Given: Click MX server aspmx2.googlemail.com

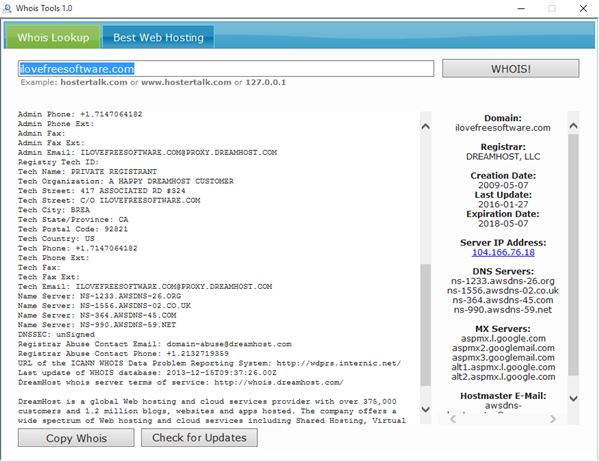Looking at the screenshot, I should click(x=503, y=348).
